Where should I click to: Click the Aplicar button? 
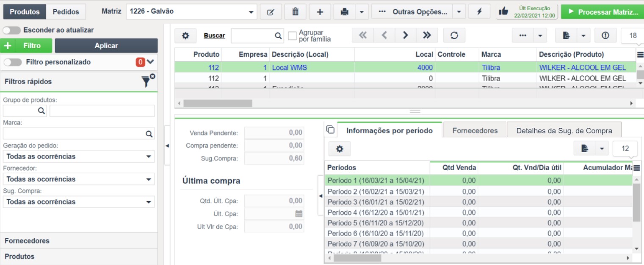pos(106,46)
